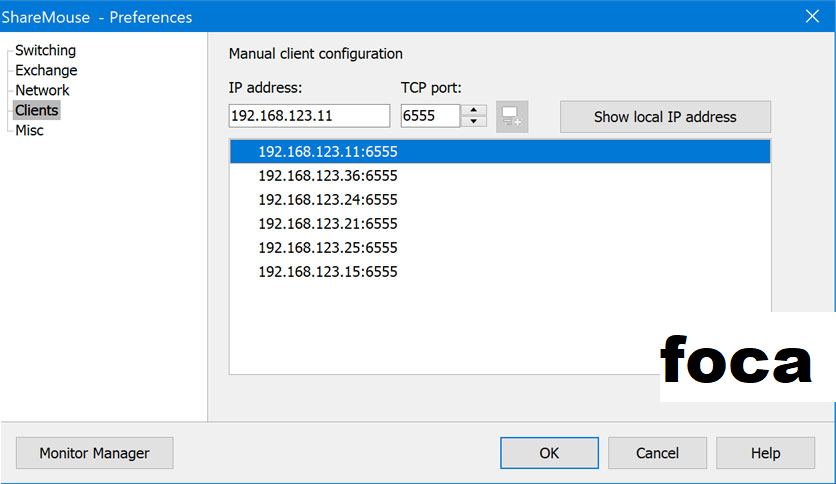
Task: Open Help for preferences
Action: tap(766, 453)
